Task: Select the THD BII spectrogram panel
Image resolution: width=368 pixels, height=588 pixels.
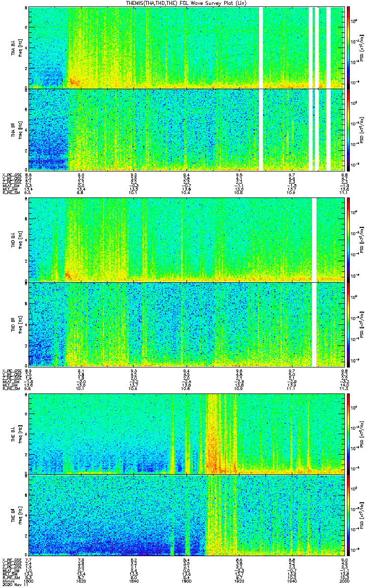Action: point(186,323)
